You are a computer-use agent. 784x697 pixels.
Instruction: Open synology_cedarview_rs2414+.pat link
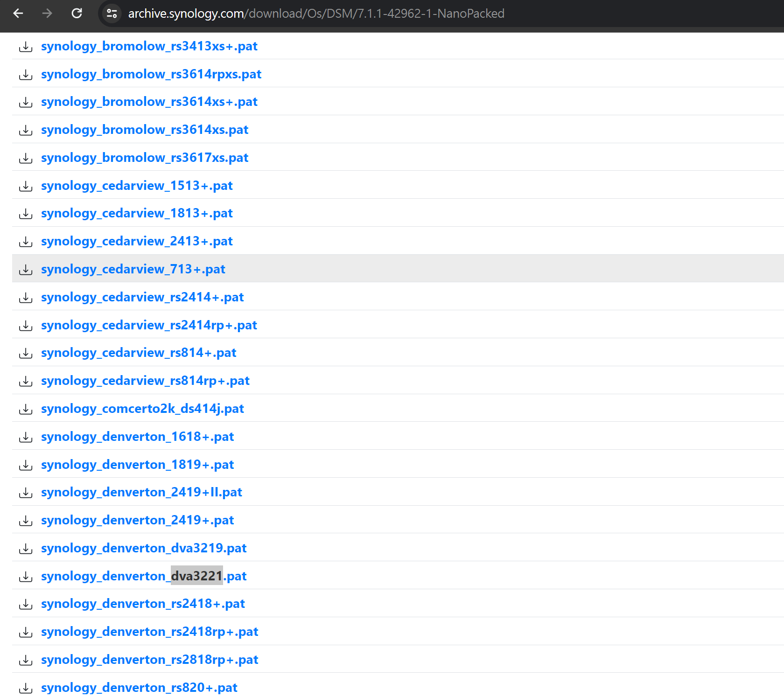(142, 297)
